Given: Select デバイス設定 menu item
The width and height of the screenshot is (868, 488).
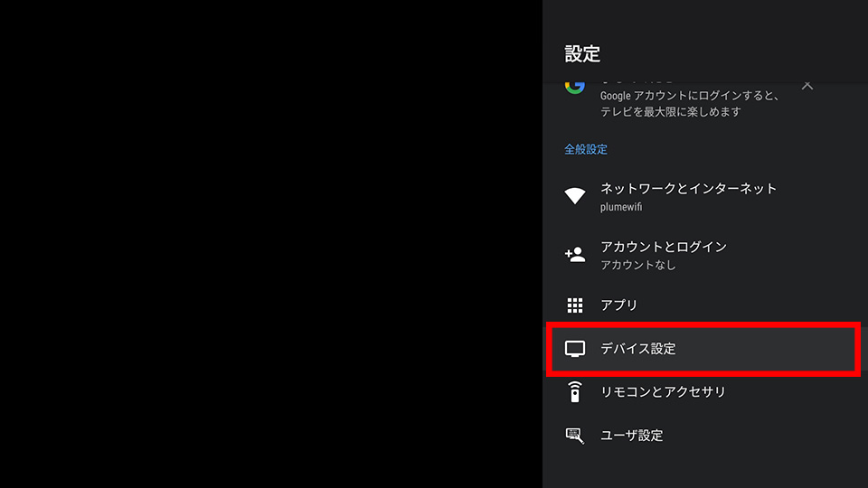Looking at the screenshot, I should 703,349.
